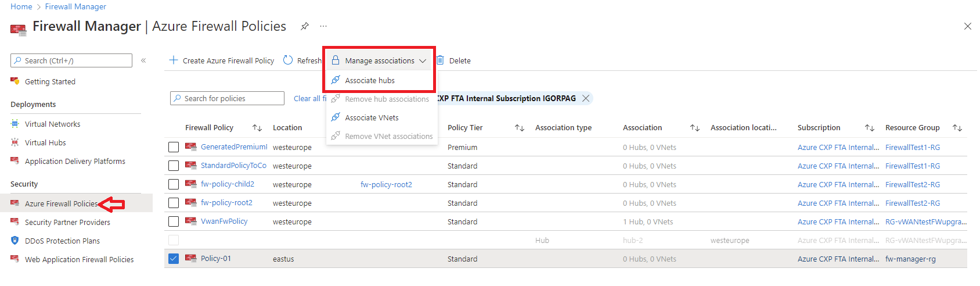Remove the subscription filter tag
The width and height of the screenshot is (980, 286).
point(586,98)
